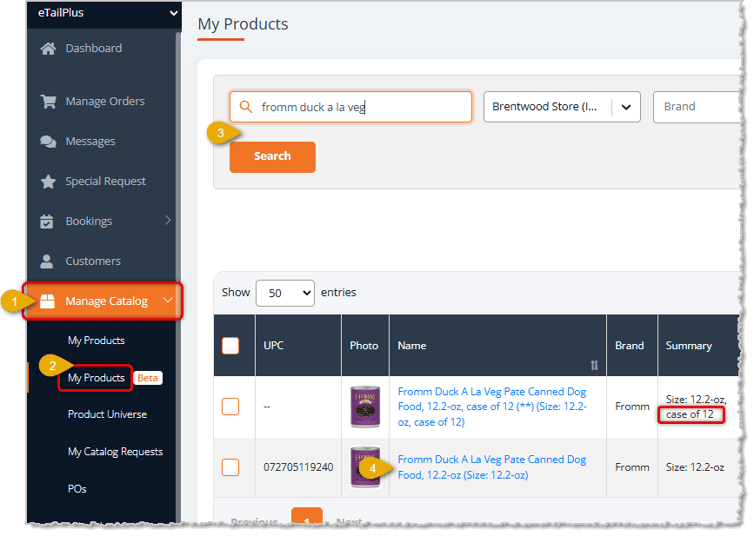Click the UPC column header
This screenshot has height=536, width=754.
[x=274, y=346]
